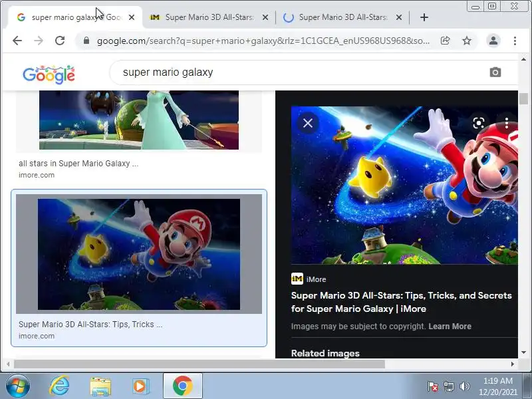Viewport: 532px width, 399px height.
Task: Close the image preview with the X button
Action: point(308,123)
